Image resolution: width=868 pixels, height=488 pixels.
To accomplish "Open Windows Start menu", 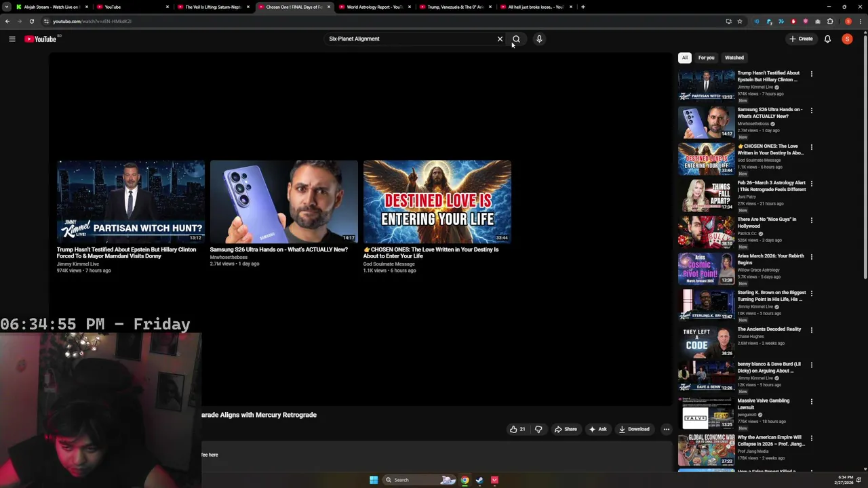I will [x=374, y=480].
